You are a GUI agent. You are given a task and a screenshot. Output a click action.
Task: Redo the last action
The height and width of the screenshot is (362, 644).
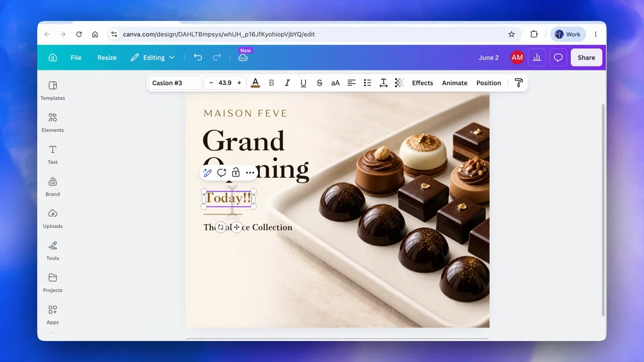tap(217, 57)
